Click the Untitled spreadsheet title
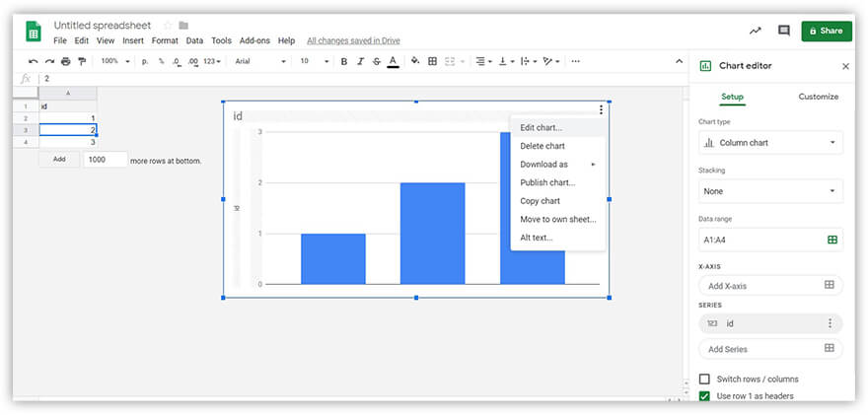868x415 pixels. pos(103,26)
